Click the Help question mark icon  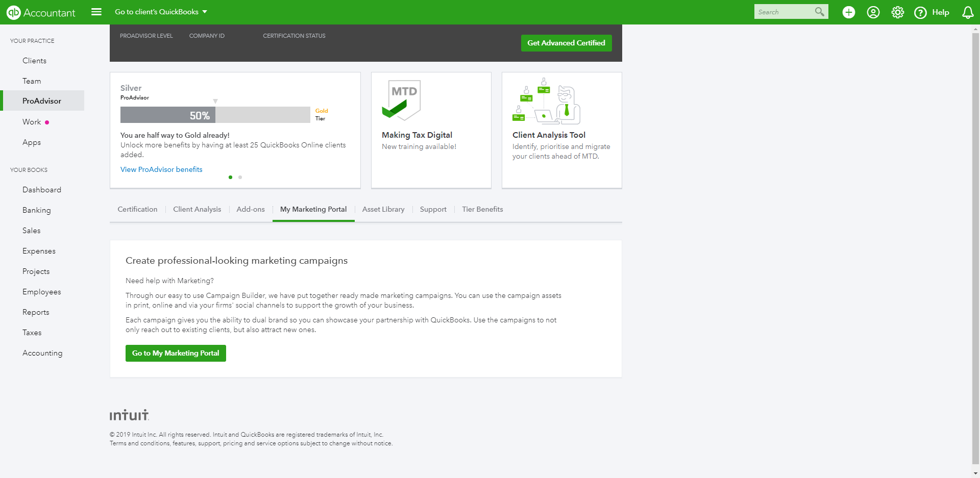pyautogui.click(x=920, y=12)
